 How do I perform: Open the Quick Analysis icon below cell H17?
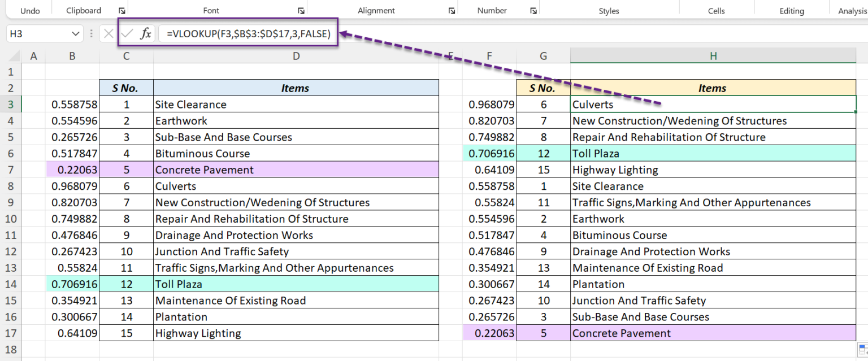862,350
